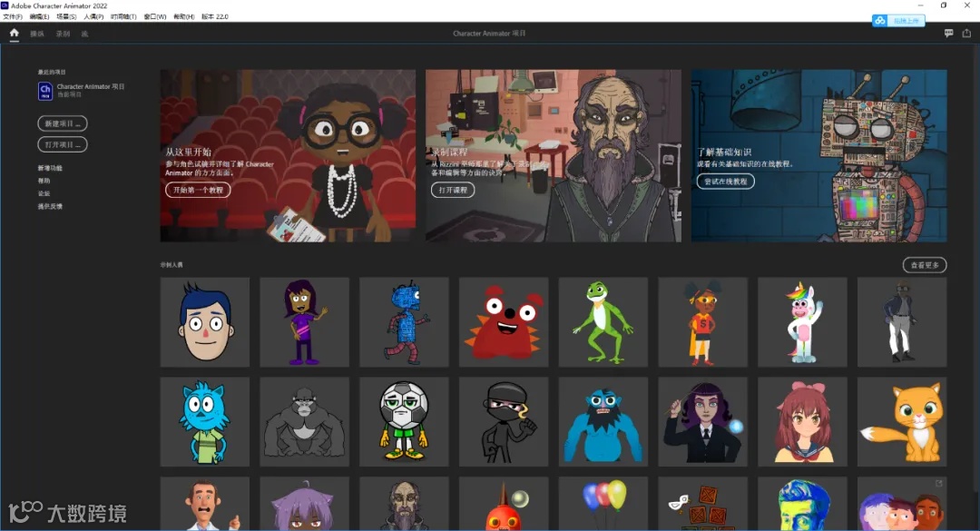Viewport: 980px width, 531px height.
Task: Select the colorful balloons puppet thumbnail
Action: 603,504
